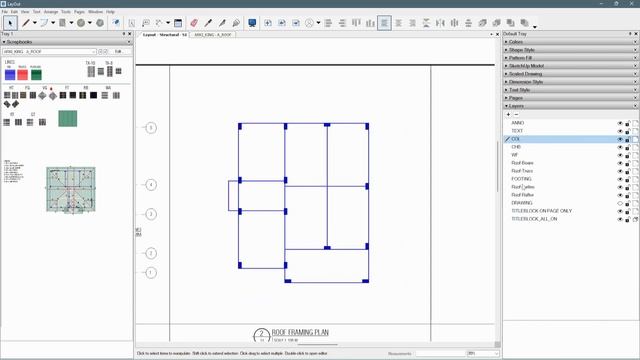
Task: Hide the FOOTING layer
Action: (x=620, y=179)
